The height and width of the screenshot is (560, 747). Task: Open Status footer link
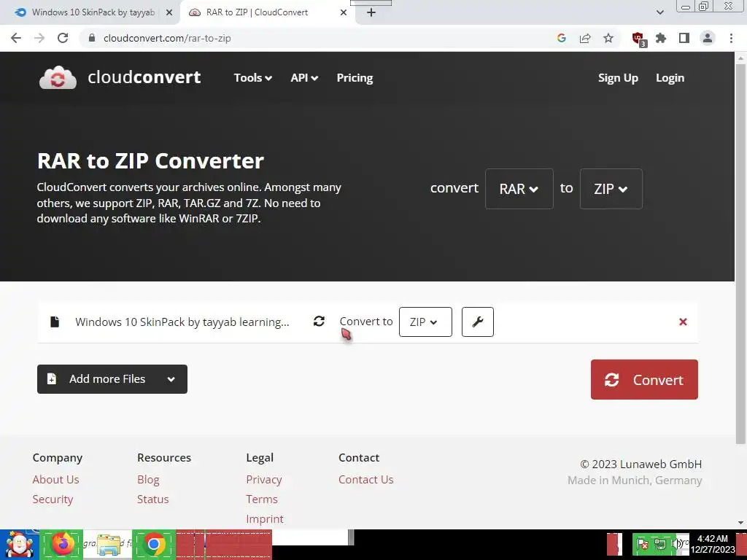[153, 499]
